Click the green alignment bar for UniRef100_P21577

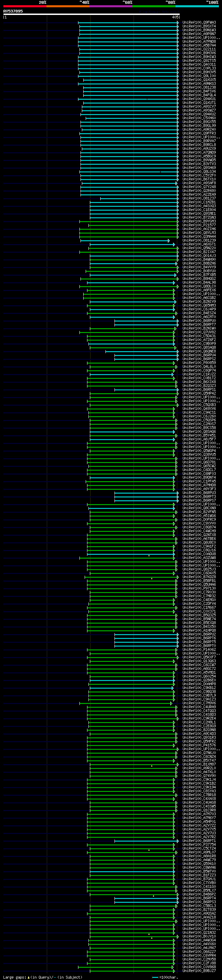(134, 225)
